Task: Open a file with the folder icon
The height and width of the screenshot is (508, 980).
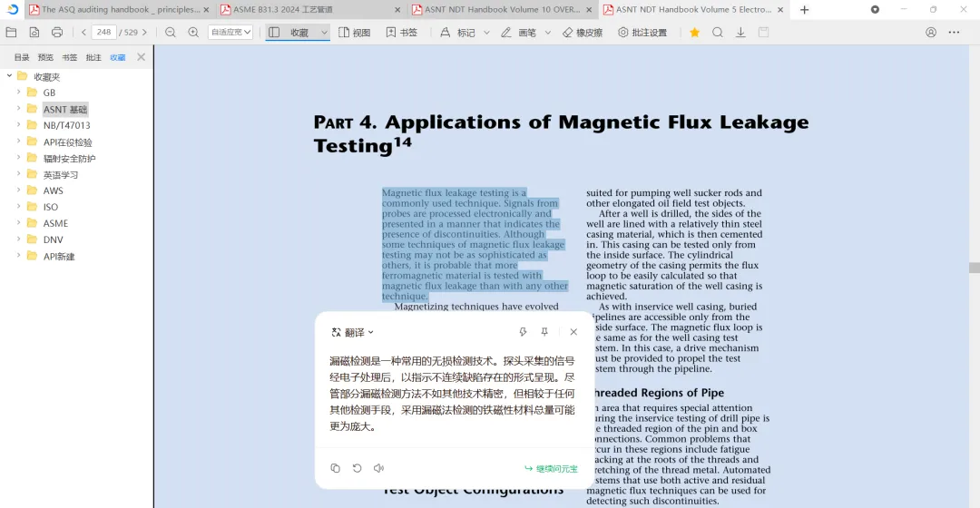Action: pos(11,33)
